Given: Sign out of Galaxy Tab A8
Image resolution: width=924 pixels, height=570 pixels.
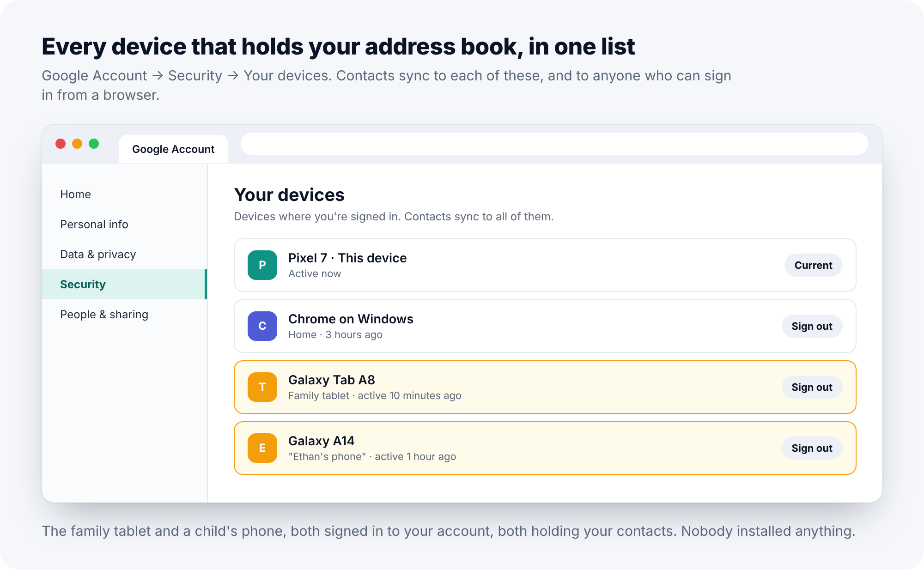Looking at the screenshot, I should coord(812,387).
